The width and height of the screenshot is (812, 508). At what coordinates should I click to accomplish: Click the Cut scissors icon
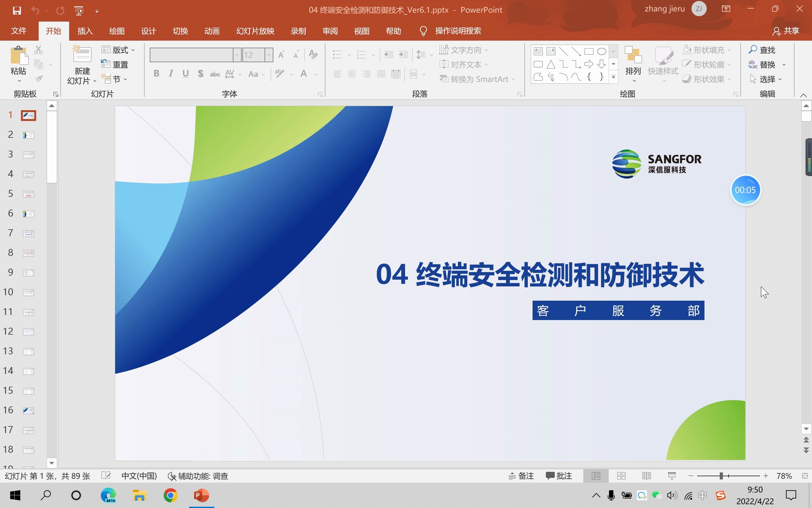(x=39, y=50)
